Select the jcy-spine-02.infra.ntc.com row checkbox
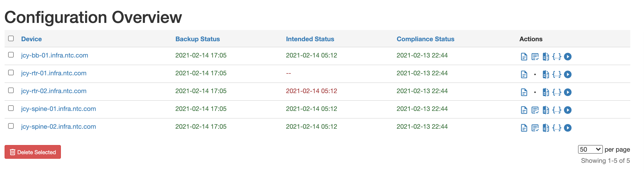Viewport: 644px width, 173px height. coord(11,126)
